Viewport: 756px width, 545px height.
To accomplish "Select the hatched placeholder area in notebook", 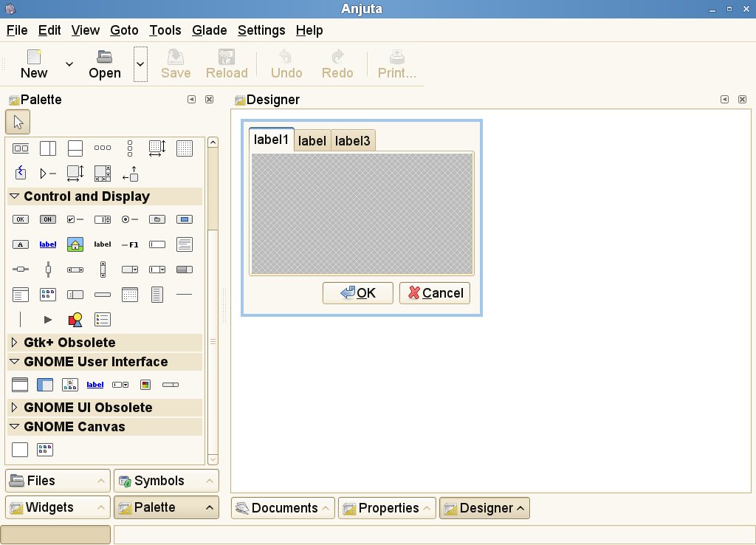I will [362, 213].
